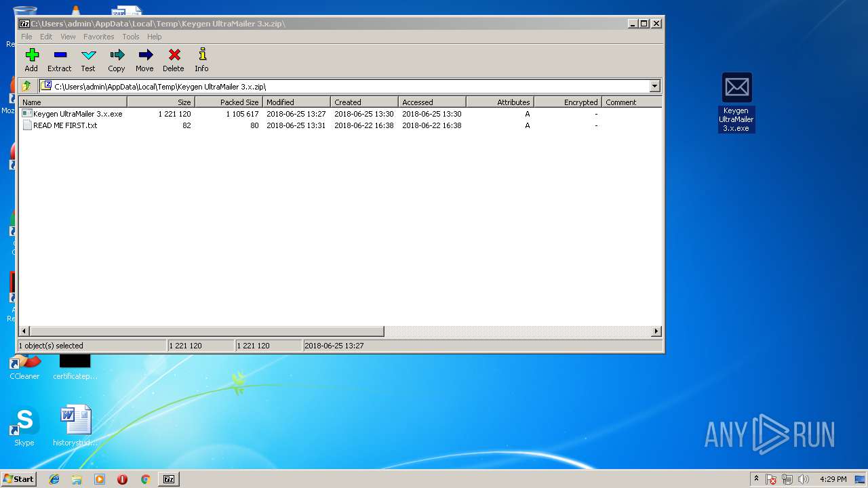Go up one folder level
868x488 pixels.
[x=26, y=86]
